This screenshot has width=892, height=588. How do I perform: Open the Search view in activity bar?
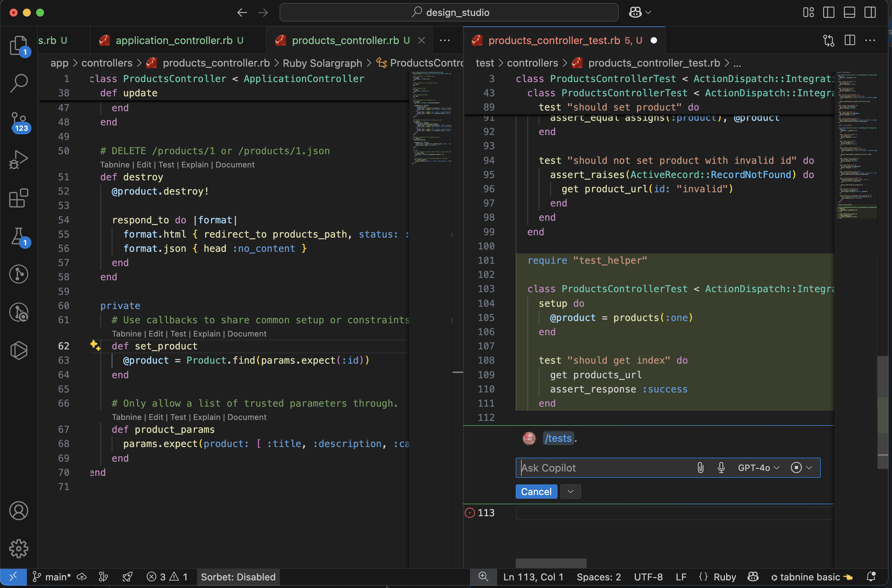(19, 82)
